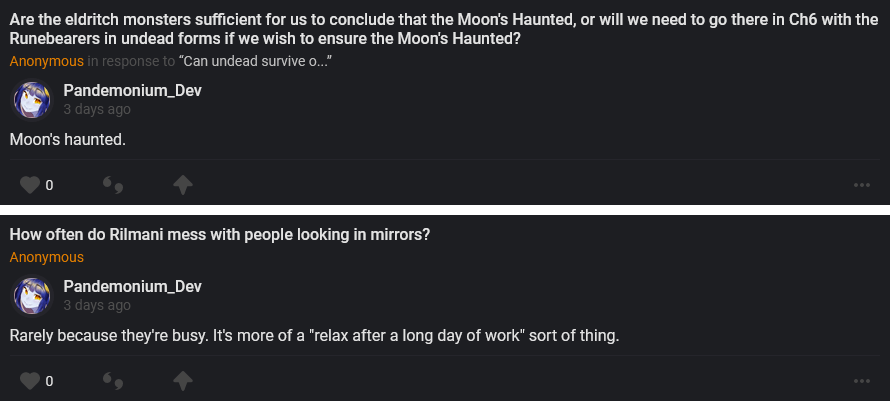890x401 pixels.
Task: Open more options for Moon's haunted answer
Action: coord(861,185)
